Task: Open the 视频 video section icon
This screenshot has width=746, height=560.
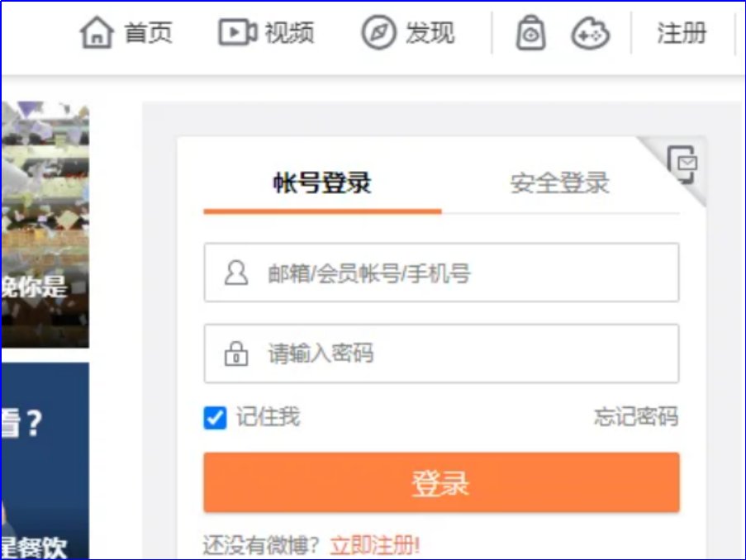Action: coord(234,32)
